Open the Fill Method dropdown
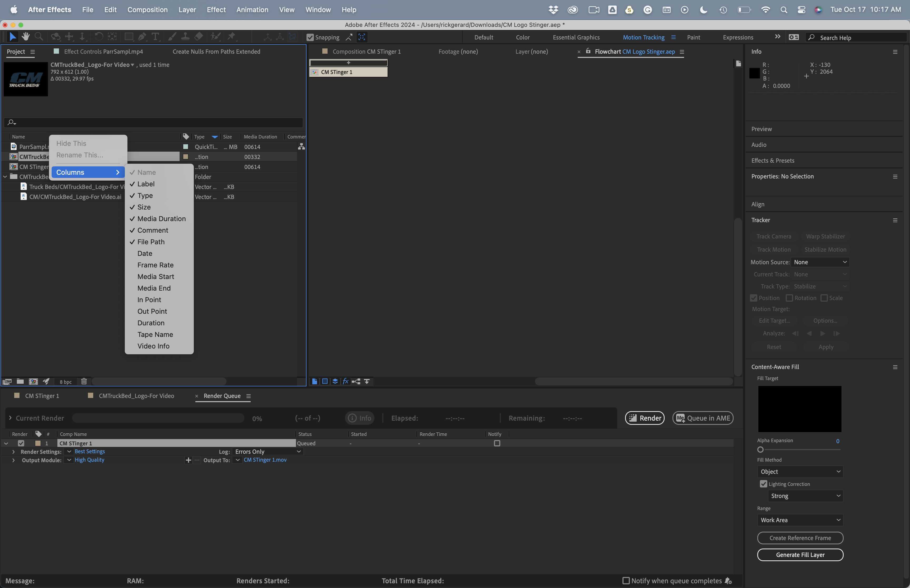This screenshot has width=910, height=588. [800, 472]
